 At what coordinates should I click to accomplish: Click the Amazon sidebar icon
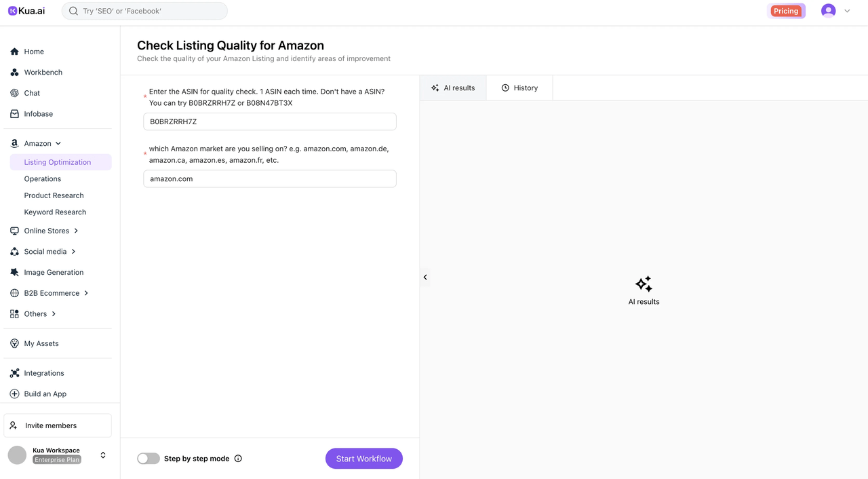[14, 143]
